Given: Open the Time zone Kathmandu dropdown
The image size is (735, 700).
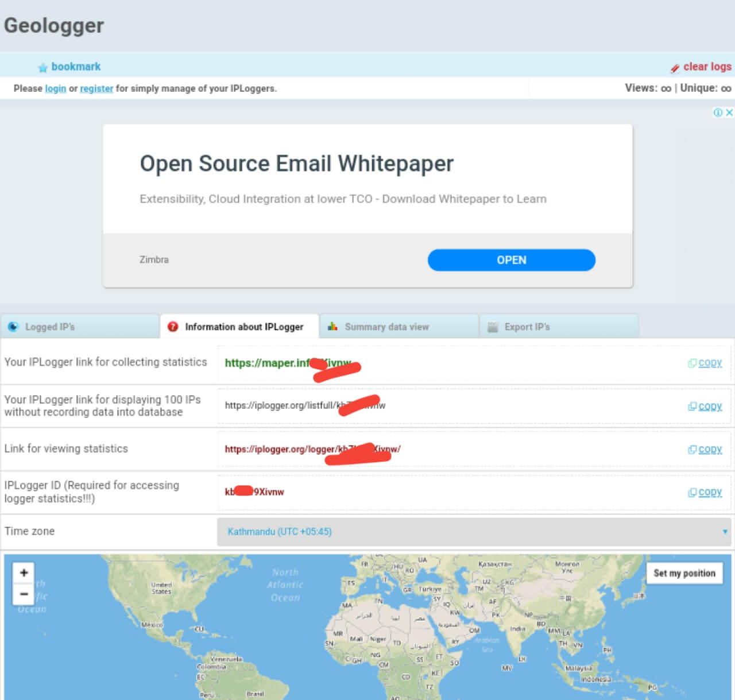Looking at the screenshot, I should tap(474, 532).
